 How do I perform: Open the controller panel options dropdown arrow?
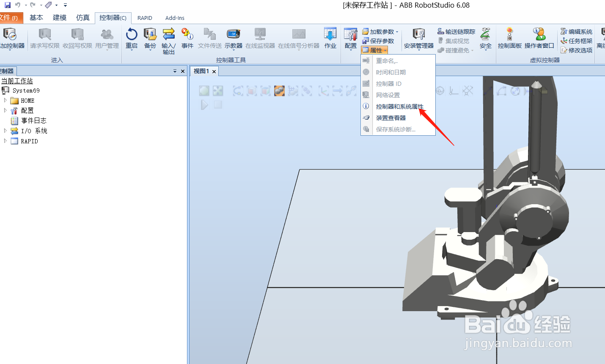[x=175, y=71]
